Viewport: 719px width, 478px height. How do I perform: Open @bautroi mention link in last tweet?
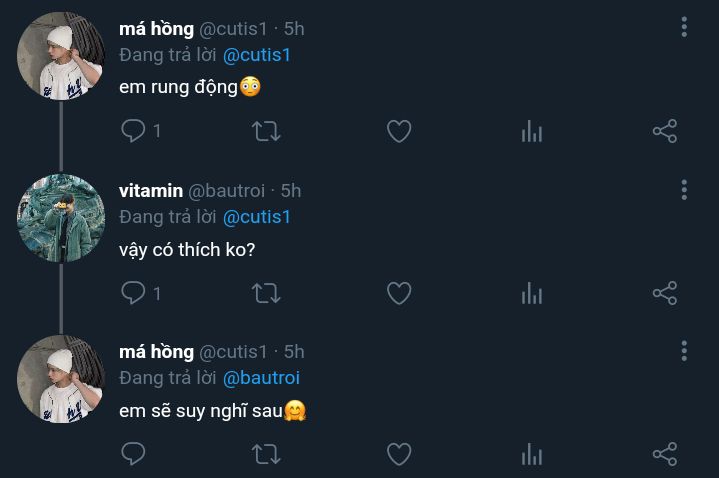coord(261,378)
